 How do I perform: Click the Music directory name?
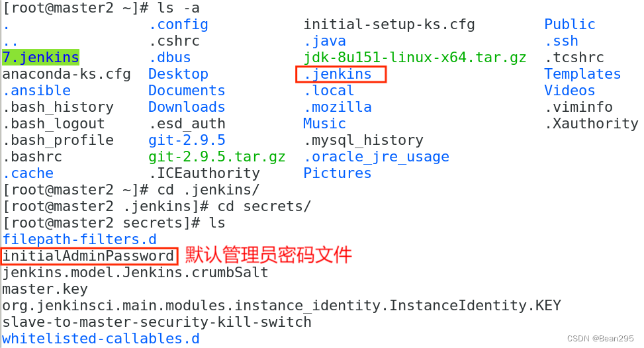point(324,124)
